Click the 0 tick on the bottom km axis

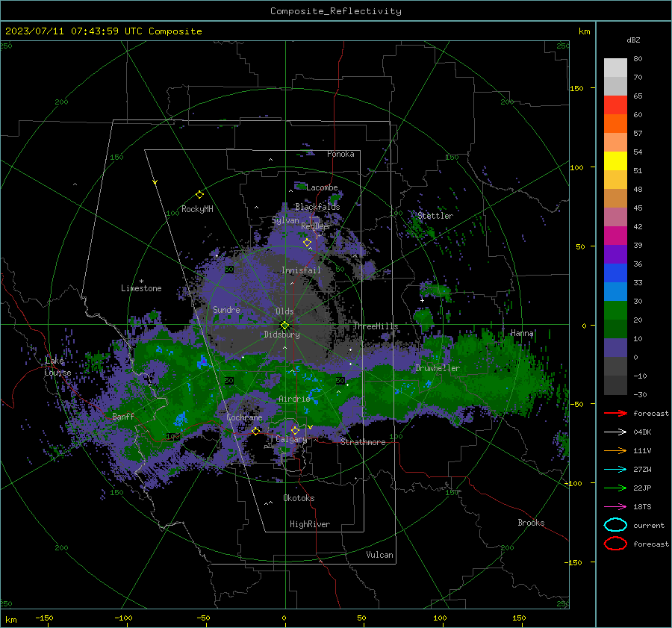pos(284,618)
